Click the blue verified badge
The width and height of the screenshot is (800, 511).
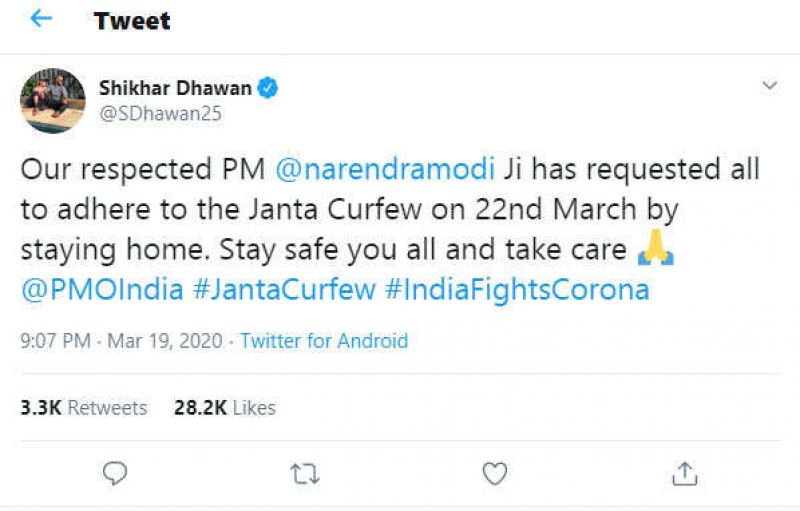[268, 88]
